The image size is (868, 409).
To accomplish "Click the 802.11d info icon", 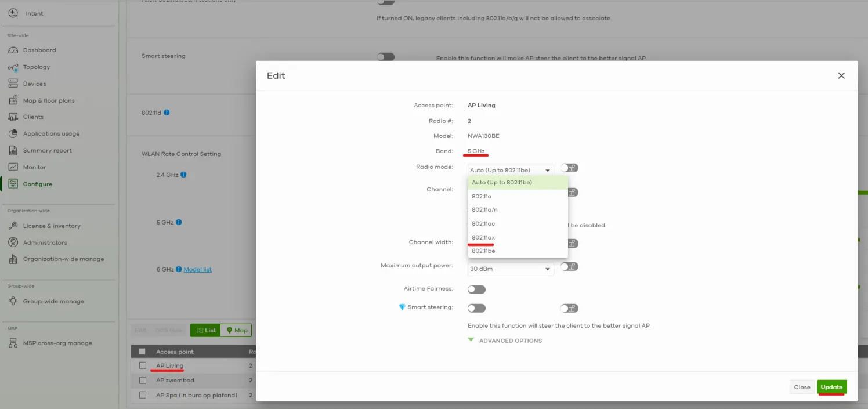I will (x=167, y=113).
